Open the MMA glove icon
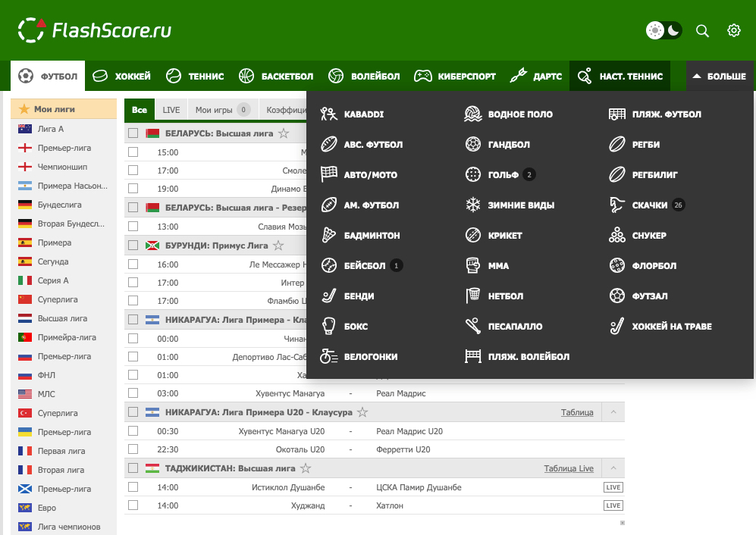The width and height of the screenshot is (756, 535). tap(473, 265)
